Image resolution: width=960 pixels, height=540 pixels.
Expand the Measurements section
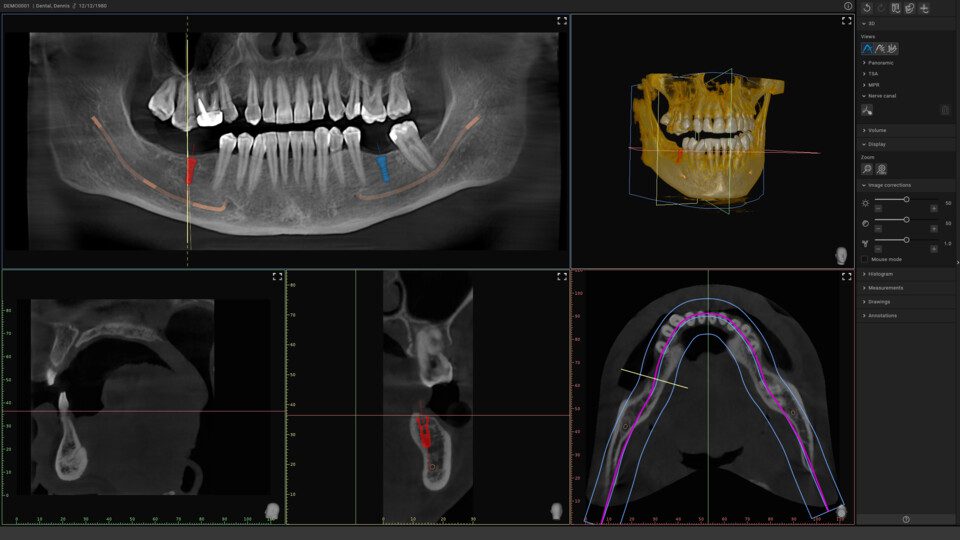tap(885, 287)
